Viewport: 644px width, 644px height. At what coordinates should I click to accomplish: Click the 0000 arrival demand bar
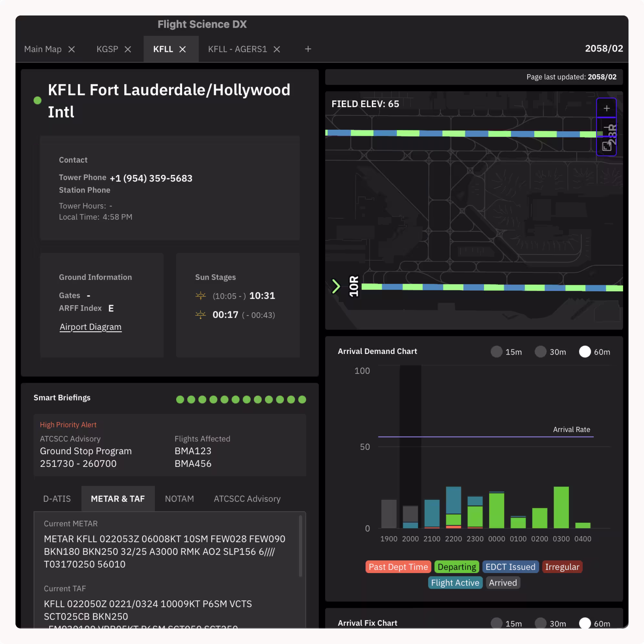(x=496, y=510)
